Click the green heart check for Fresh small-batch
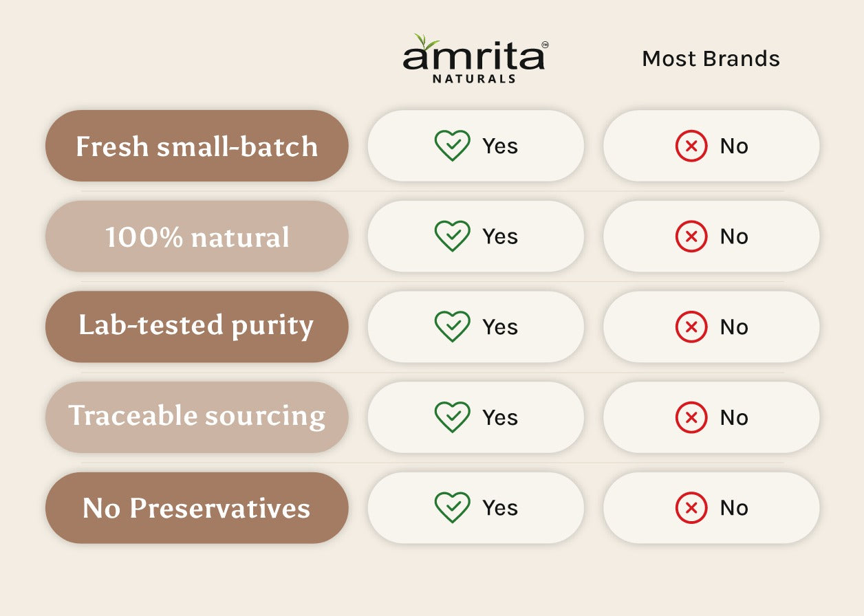The image size is (864, 616). click(x=452, y=146)
